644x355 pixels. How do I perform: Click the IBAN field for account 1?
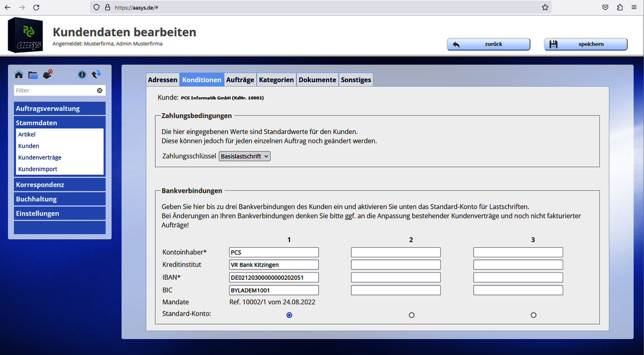pyautogui.click(x=274, y=278)
